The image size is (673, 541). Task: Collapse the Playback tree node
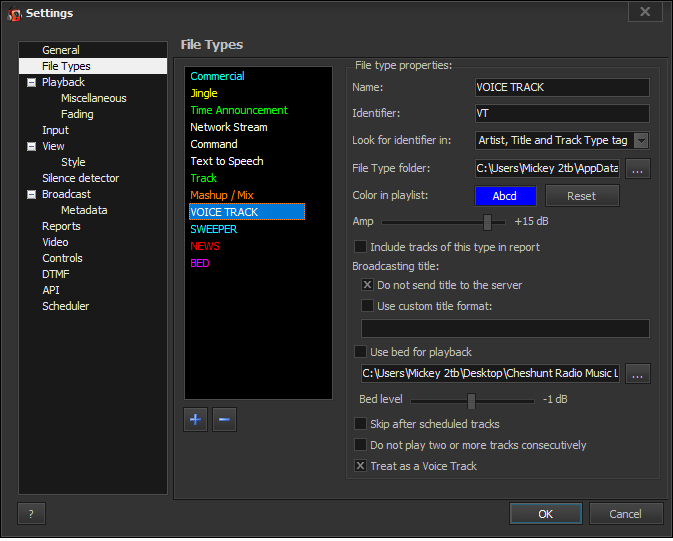coord(31,82)
